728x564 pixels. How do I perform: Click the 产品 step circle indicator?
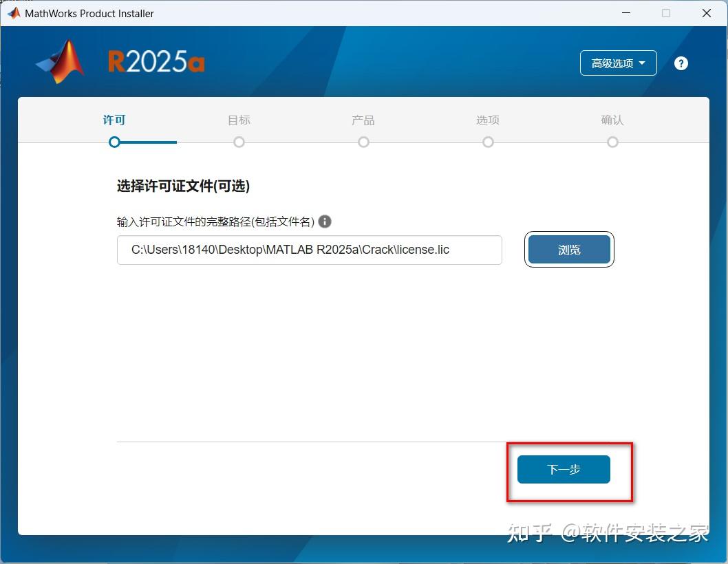coord(363,142)
